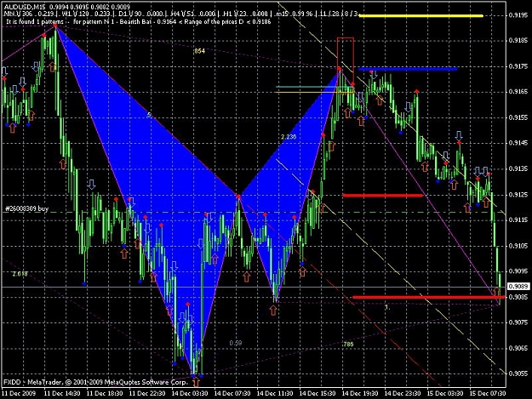This screenshot has height=399, width=532.
Task: Click the '2.238' ratio label
Action: tap(289, 137)
